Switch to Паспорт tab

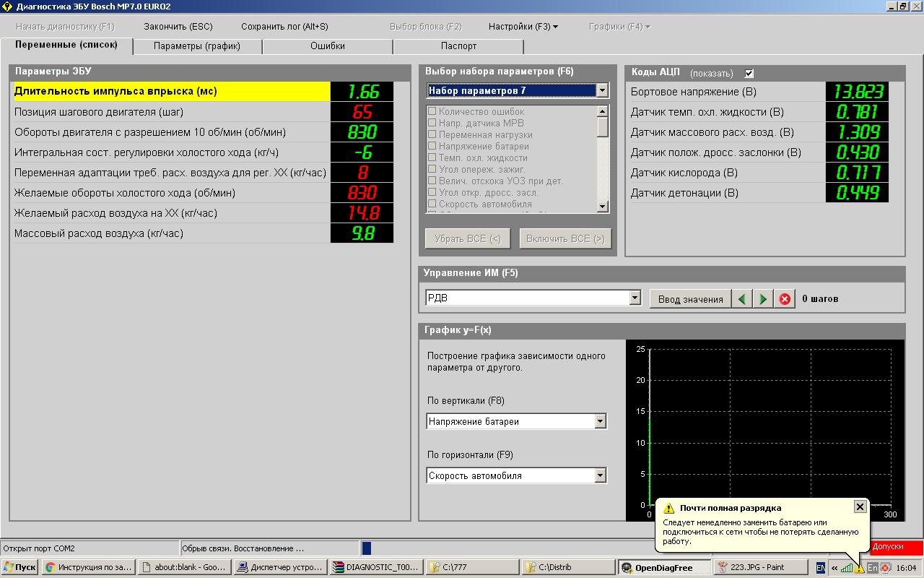[458, 46]
